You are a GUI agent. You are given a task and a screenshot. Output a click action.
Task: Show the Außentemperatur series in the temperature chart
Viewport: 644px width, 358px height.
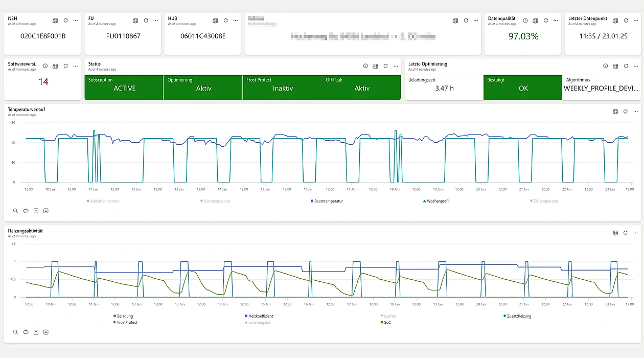coord(103,201)
